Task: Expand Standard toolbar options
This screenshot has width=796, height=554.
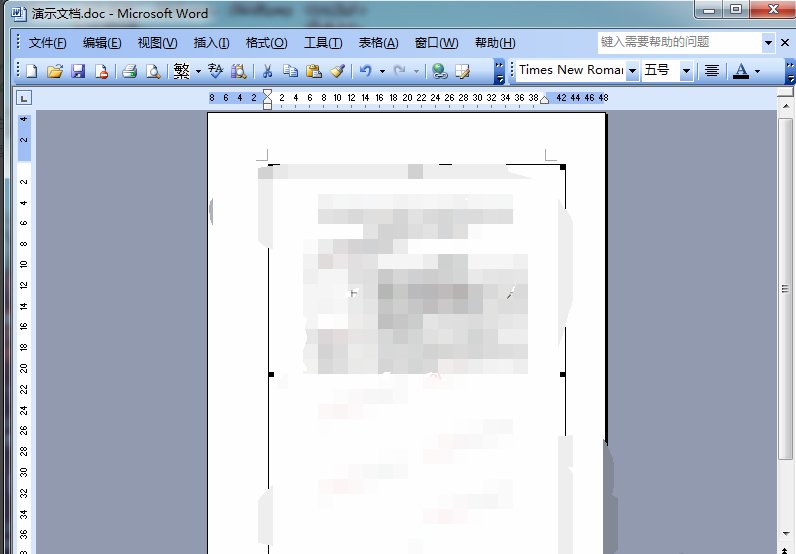Action: (500, 71)
